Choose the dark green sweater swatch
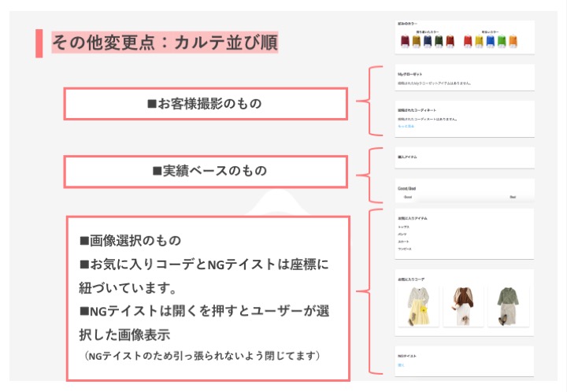Screen dimensions: 567x392 click(x=439, y=41)
